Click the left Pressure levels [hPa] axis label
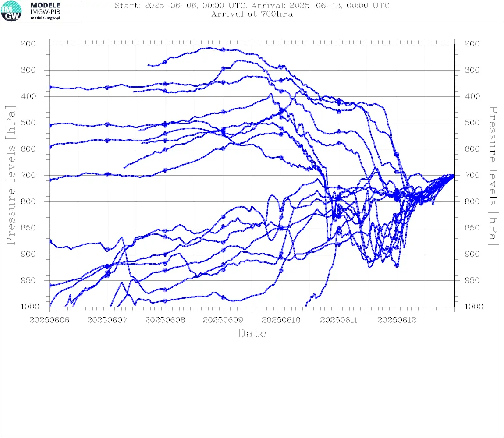Viewport: 504px width, 438px height. [11, 175]
